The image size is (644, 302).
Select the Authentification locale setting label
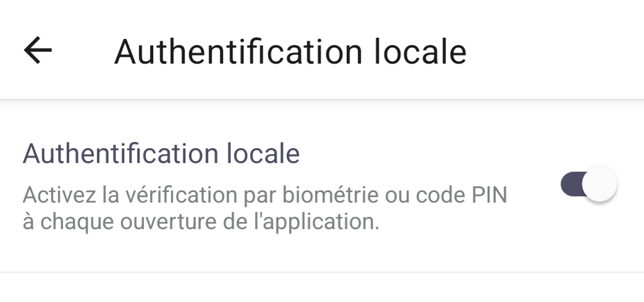161,154
